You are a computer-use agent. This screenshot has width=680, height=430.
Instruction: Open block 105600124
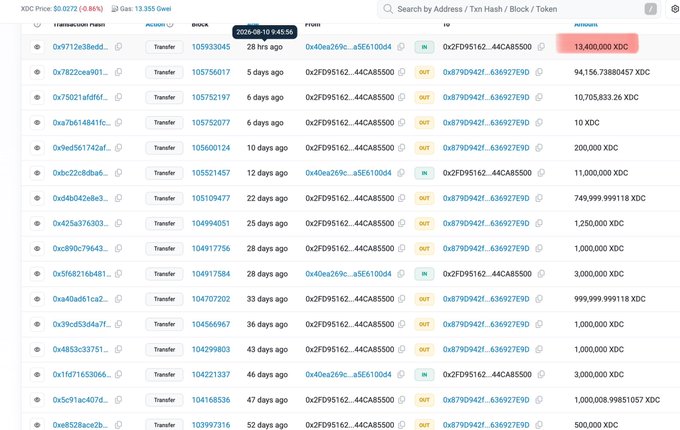pos(211,148)
